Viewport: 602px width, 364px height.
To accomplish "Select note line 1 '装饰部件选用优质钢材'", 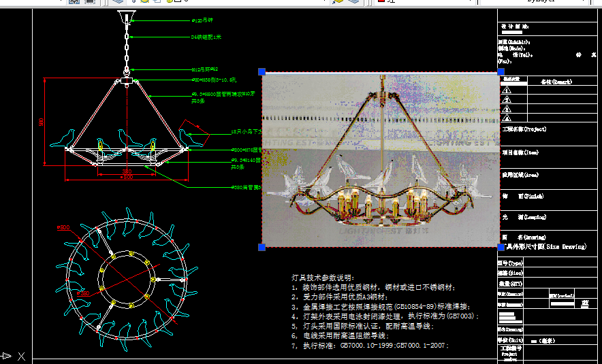I will point(374,287).
